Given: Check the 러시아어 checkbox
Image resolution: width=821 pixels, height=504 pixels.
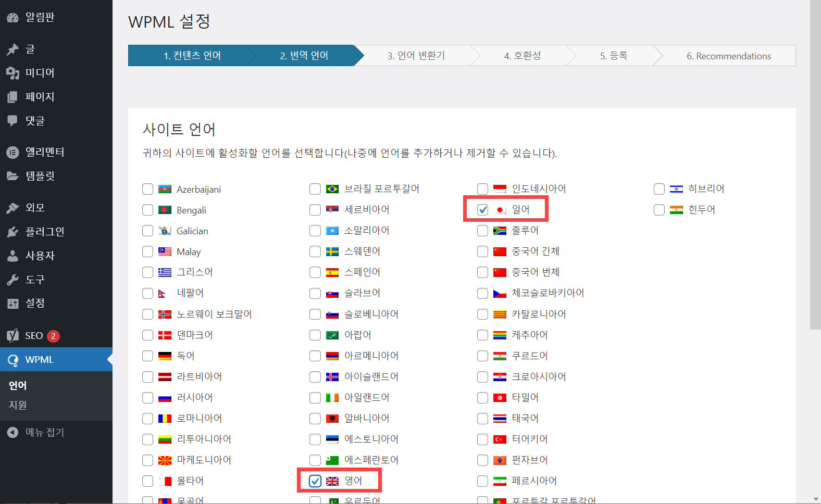Looking at the screenshot, I should coord(148,398).
